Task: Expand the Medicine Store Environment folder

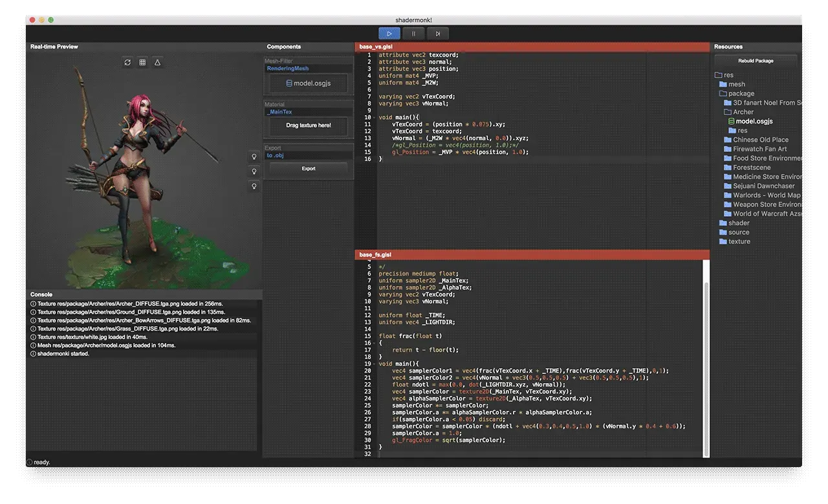Action: coord(728,177)
